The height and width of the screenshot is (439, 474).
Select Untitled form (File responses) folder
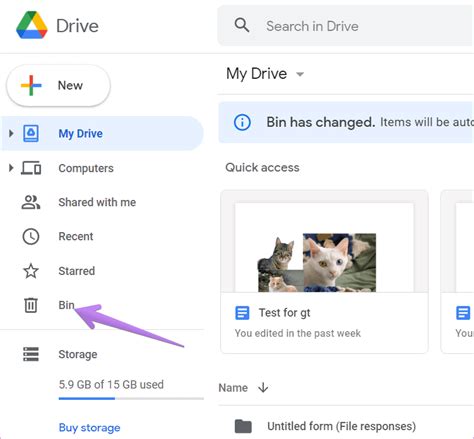[x=342, y=426]
